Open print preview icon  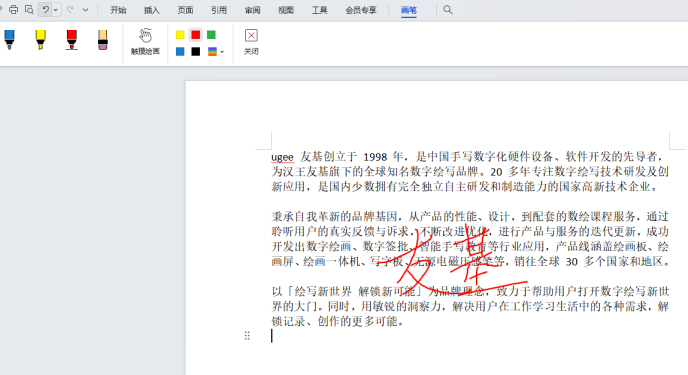coord(29,10)
